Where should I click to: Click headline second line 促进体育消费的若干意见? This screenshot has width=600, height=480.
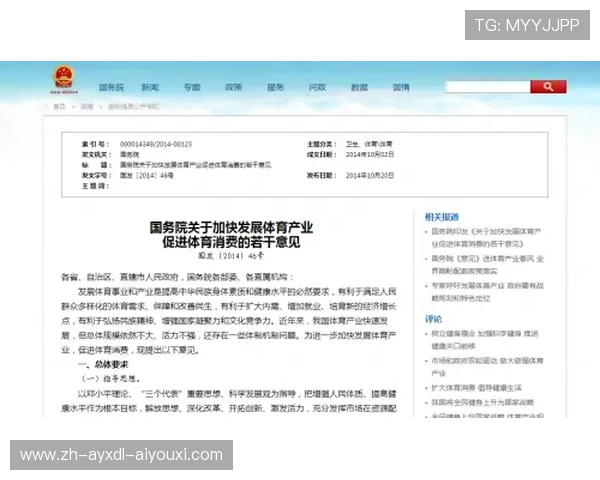231,242
